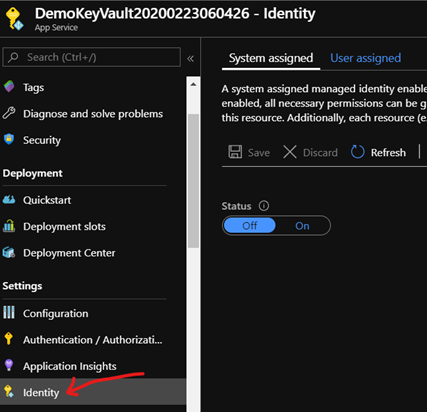The height and width of the screenshot is (412, 427).
Task: Open Deployment Center
Action: (x=69, y=253)
